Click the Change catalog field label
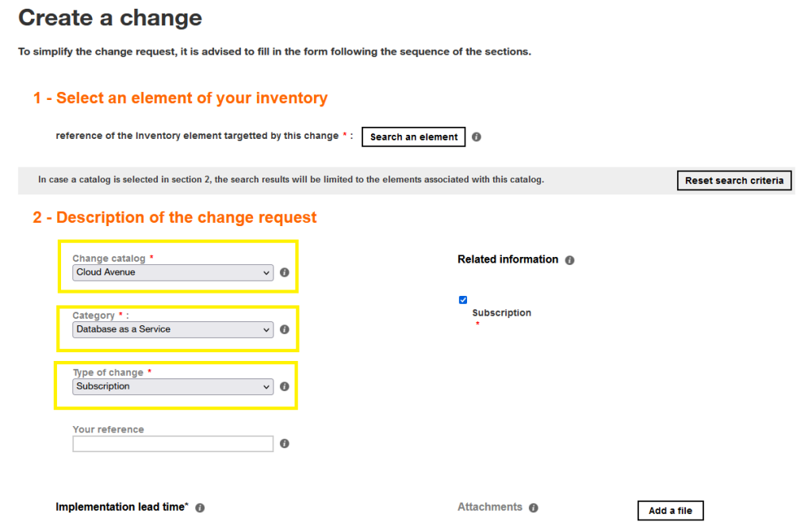 coord(109,259)
